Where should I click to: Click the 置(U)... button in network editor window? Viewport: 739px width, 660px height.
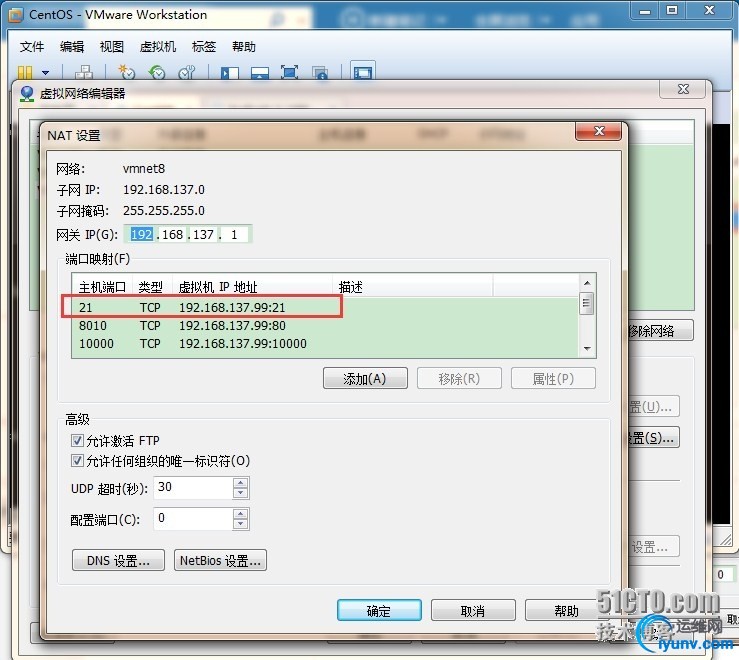(x=654, y=406)
